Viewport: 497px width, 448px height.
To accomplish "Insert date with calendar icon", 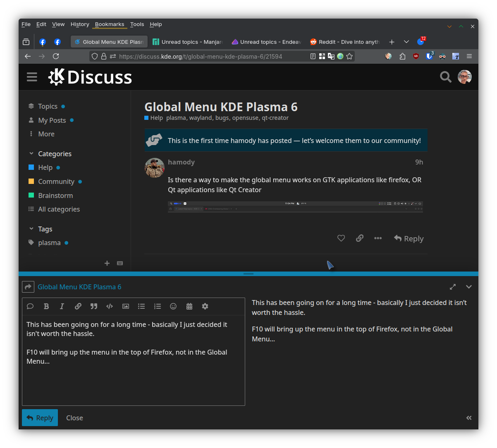I will 189,306.
